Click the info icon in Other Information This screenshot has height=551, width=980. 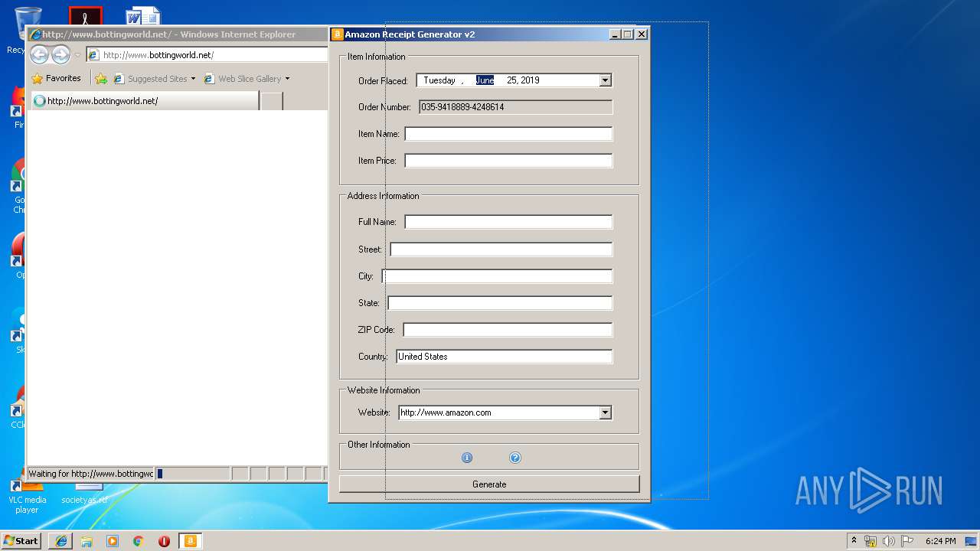467,458
